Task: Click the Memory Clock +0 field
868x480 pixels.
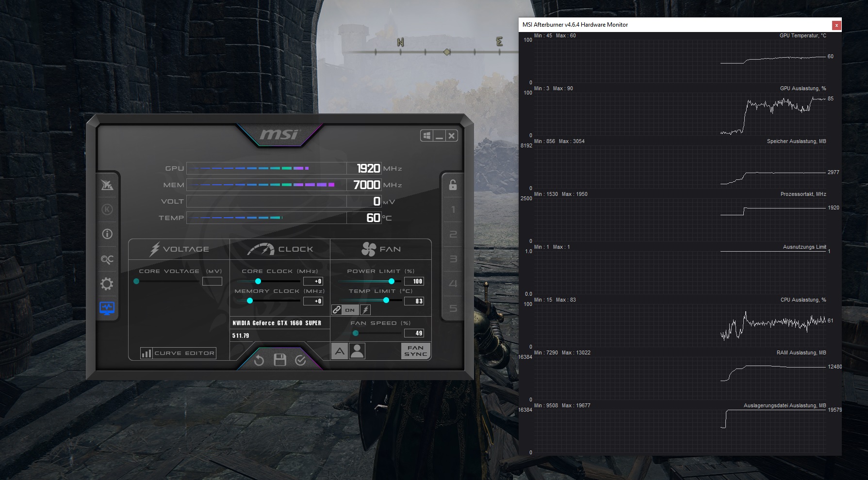Action: pyautogui.click(x=313, y=301)
